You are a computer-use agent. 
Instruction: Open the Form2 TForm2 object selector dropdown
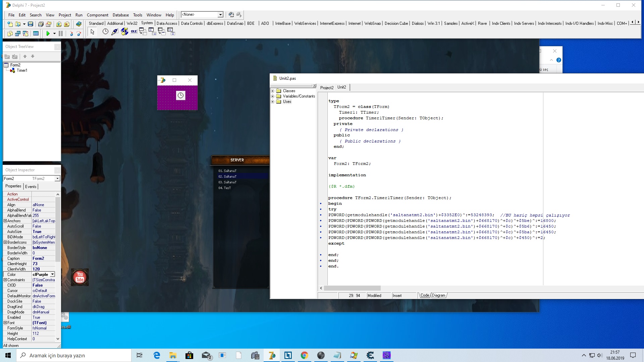pos(57,179)
